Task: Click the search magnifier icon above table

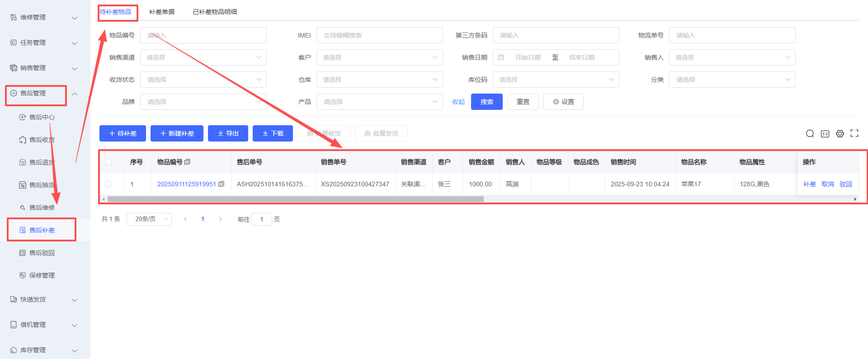Action: click(810, 133)
